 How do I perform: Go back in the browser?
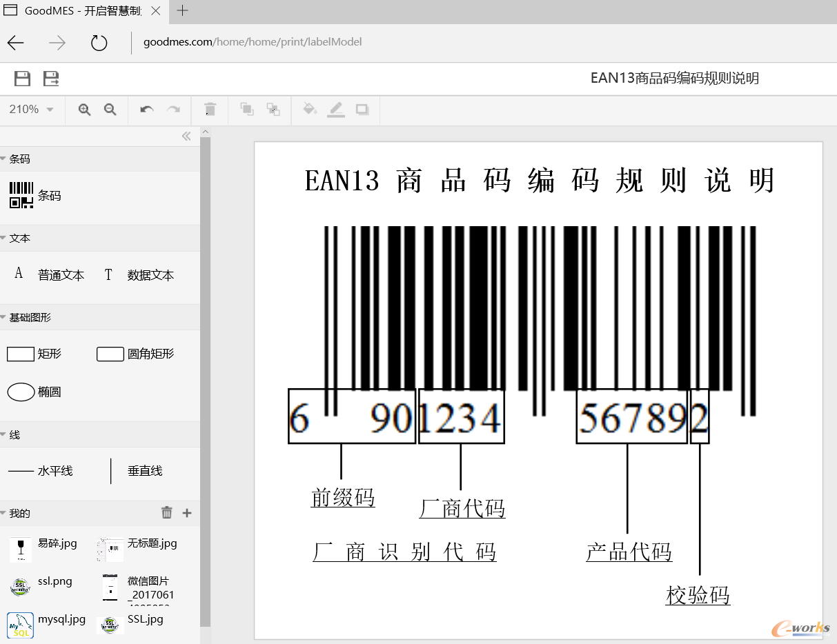click(x=15, y=43)
